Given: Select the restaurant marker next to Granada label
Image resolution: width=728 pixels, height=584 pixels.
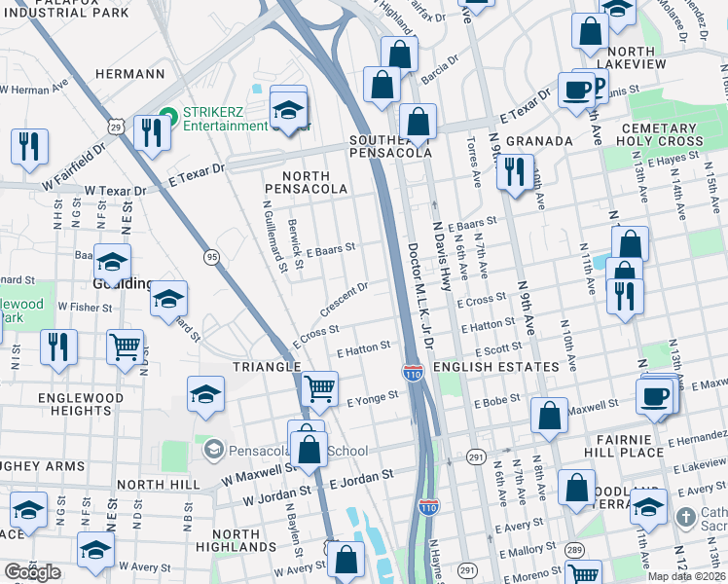Looking at the screenshot, I should pos(516,175).
